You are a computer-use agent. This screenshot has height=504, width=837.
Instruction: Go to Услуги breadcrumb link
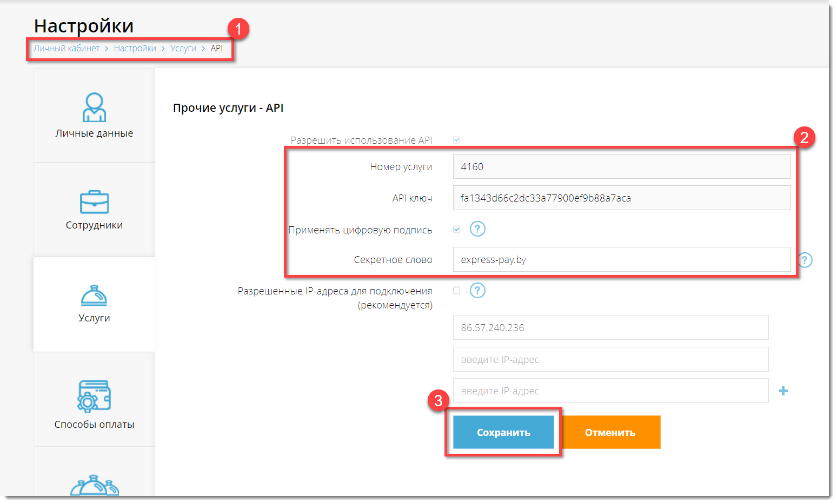click(x=183, y=48)
